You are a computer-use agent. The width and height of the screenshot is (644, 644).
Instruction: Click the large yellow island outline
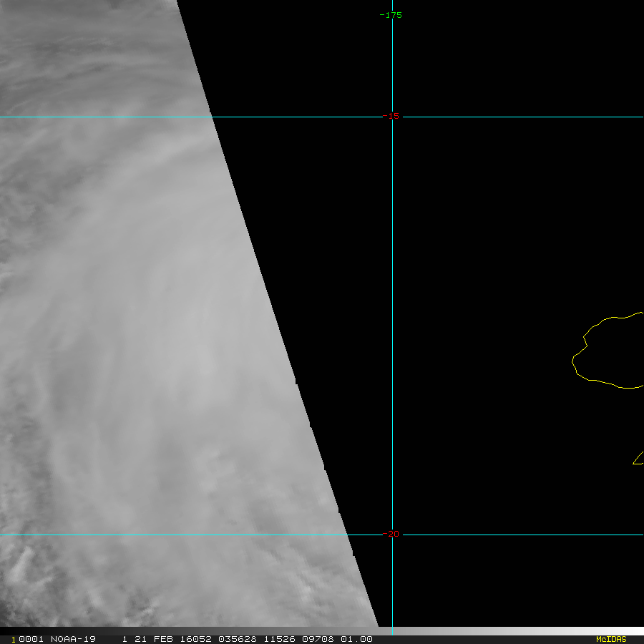[608, 350]
